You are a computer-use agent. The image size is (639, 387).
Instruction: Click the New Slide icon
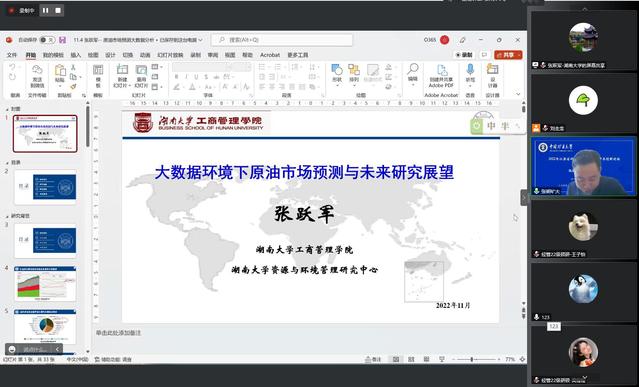coord(122,76)
